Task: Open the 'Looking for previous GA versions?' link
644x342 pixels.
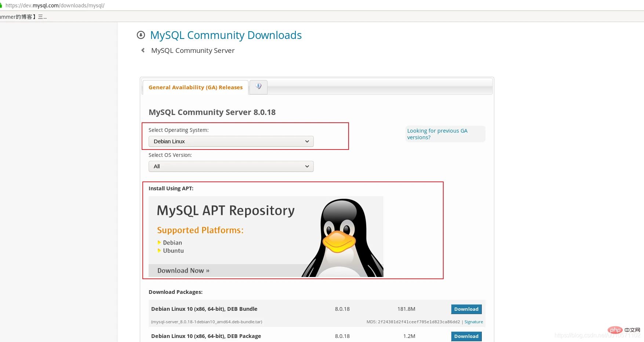Action: point(437,134)
